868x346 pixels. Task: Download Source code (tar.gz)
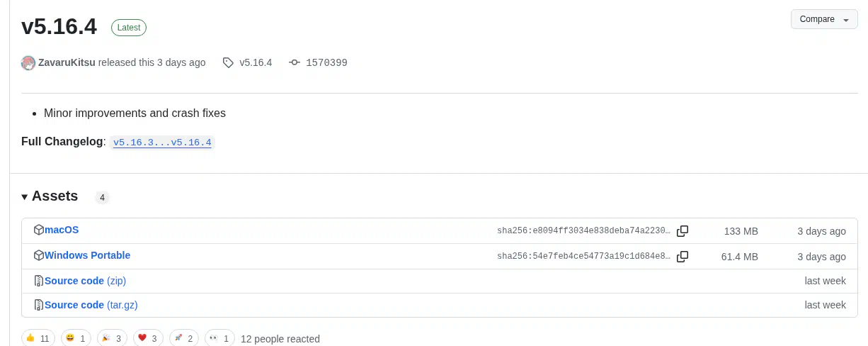(x=91, y=305)
